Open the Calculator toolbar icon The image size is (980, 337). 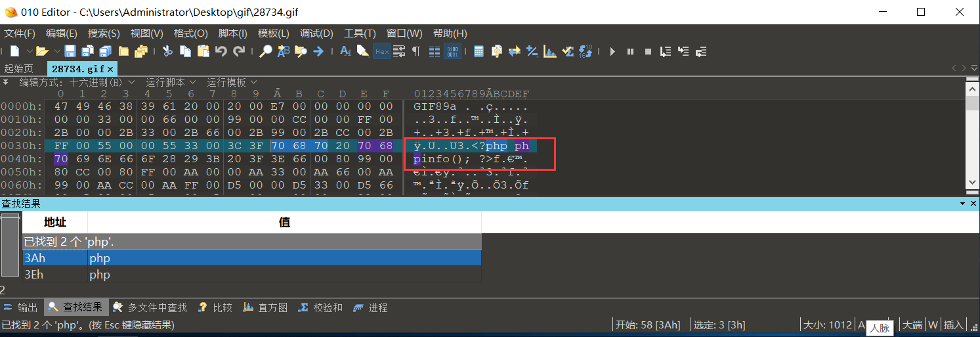click(x=479, y=51)
